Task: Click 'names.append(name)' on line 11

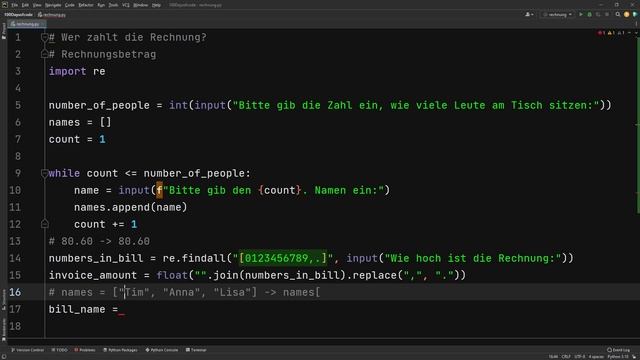Action: pos(131,207)
